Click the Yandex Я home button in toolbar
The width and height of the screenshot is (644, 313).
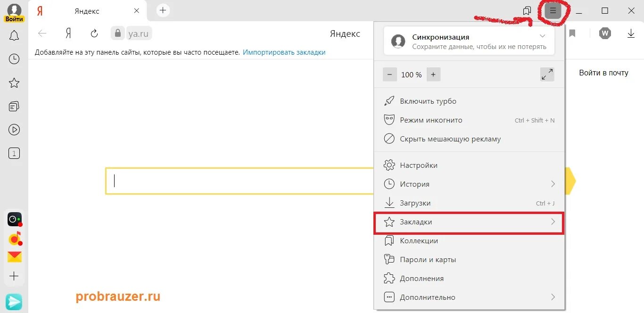[x=68, y=33]
